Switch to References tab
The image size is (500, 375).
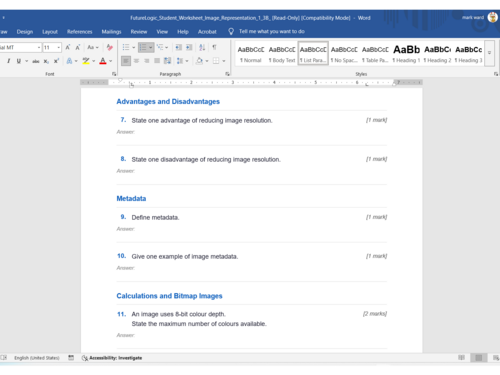pos(79,32)
